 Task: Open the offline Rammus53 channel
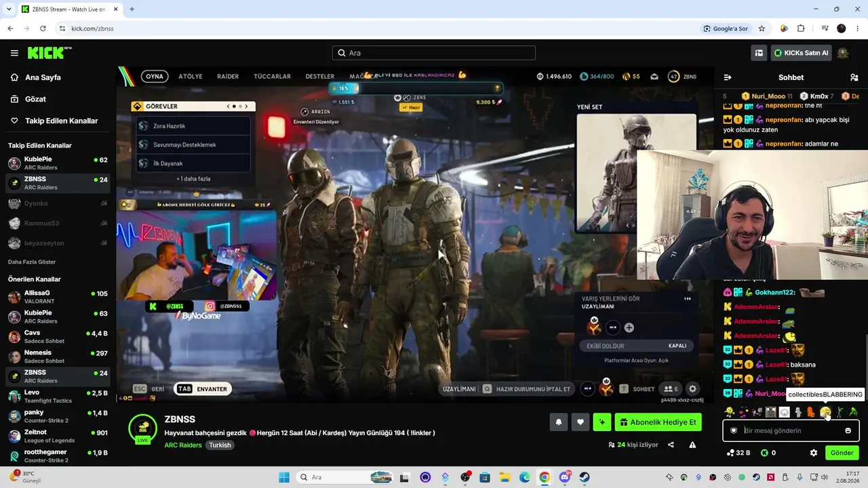58,223
